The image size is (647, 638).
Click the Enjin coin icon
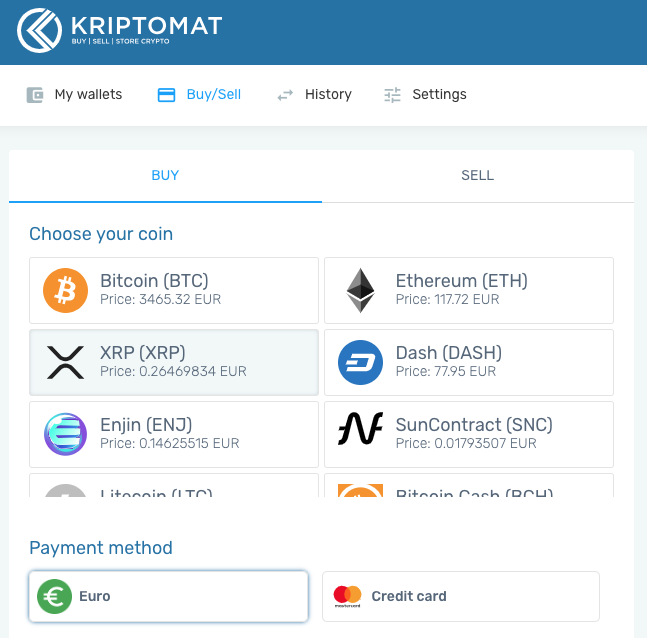click(66, 434)
